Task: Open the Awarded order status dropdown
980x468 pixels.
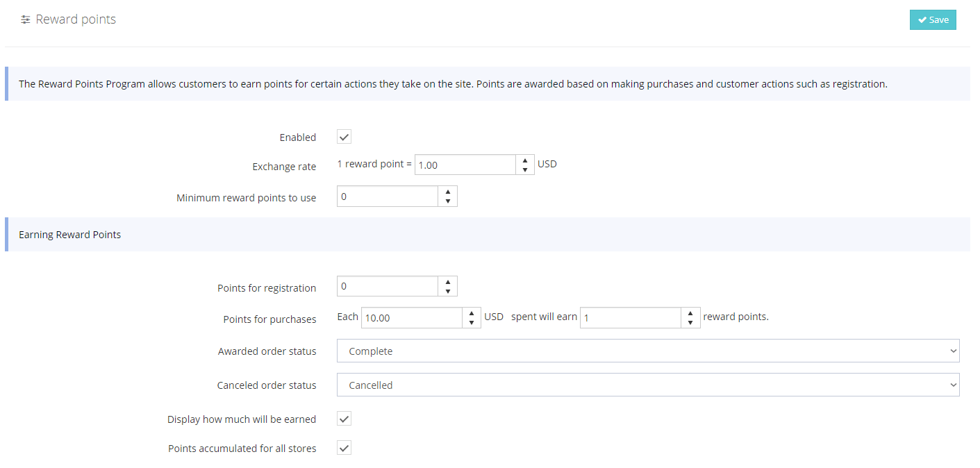Action: coord(648,351)
